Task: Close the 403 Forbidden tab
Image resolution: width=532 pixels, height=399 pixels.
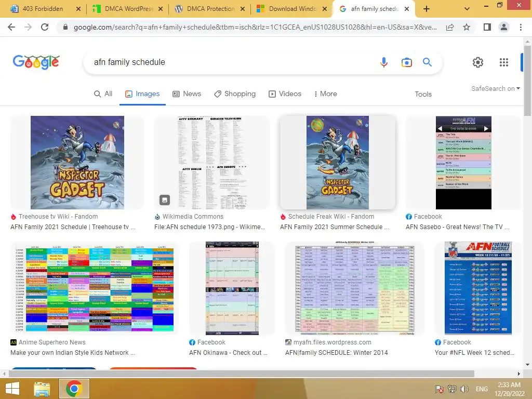Action: [78, 9]
